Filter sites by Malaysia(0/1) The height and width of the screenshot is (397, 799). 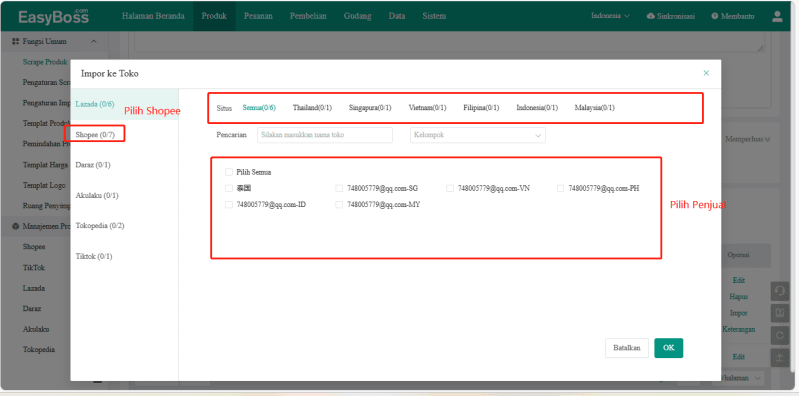(x=595, y=108)
